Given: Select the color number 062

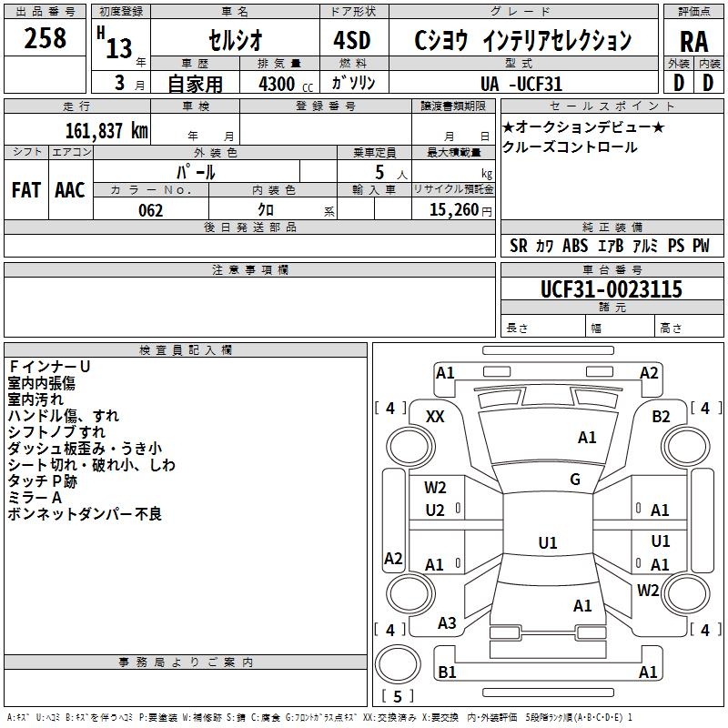Looking at the screenshot, I should coord(149,210).
